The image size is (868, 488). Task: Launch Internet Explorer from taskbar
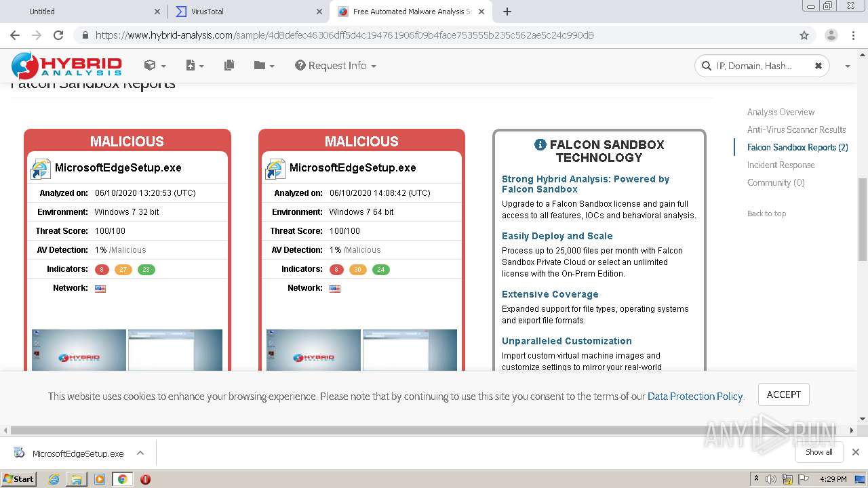coord(54,479)
